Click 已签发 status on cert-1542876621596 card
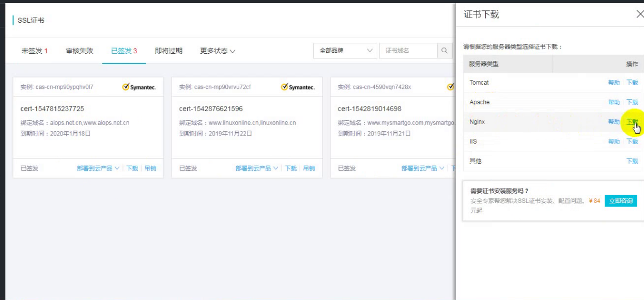The height and width of the screenshot is (300, 644). coord(188,168)
